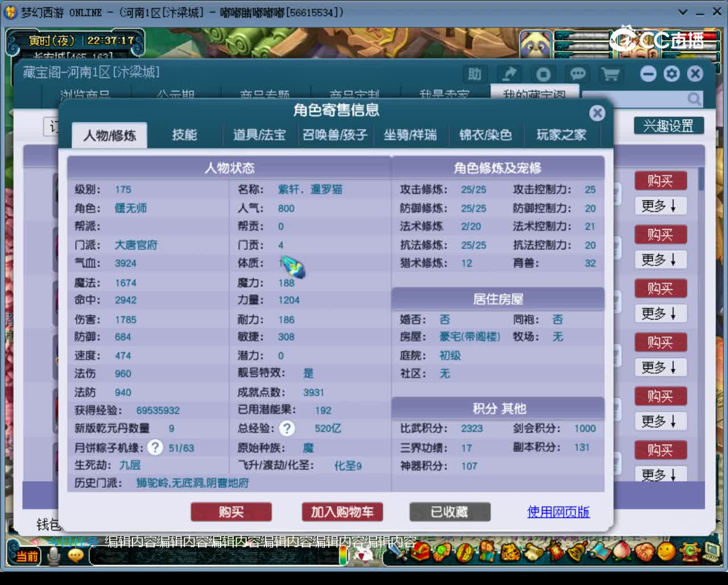Click the share arrow icon in header
The width and height of the screenshot is (728, 585).
coord(509,74)
